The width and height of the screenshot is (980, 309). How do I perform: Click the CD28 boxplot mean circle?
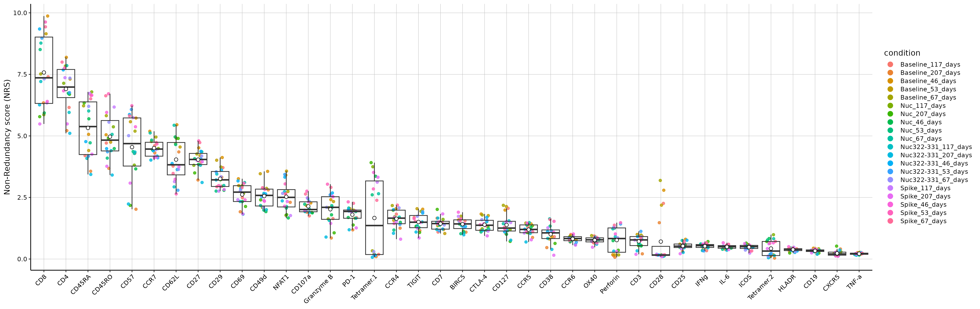point(661,242)
